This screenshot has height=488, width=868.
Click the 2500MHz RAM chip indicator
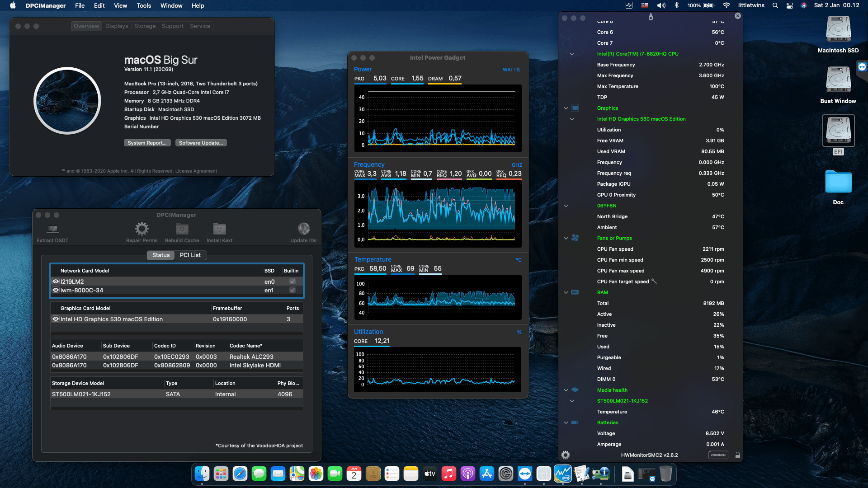tap(718, 455)
